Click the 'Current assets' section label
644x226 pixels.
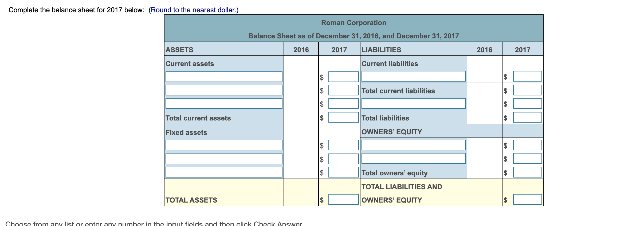coord(190,64)
